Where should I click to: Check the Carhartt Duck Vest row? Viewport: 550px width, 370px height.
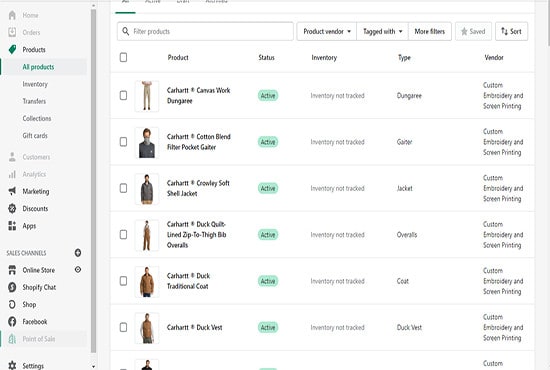point(123,327)
